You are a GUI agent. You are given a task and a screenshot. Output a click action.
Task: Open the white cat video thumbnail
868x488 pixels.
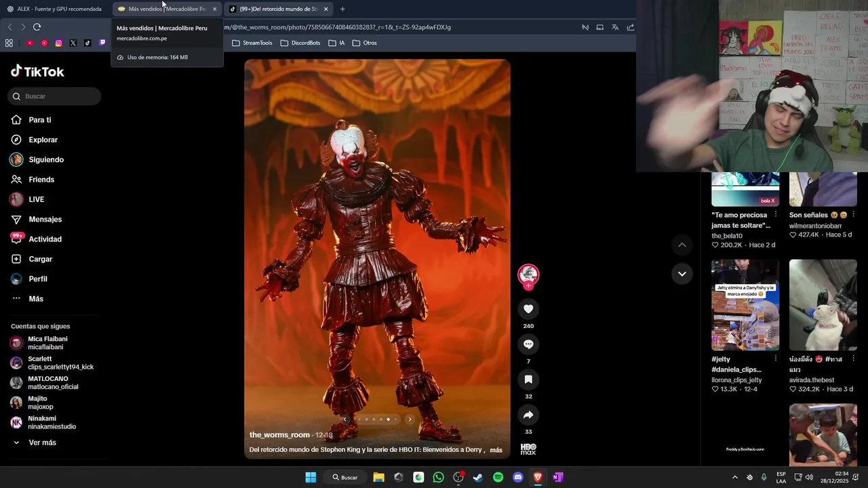(823, 305)
